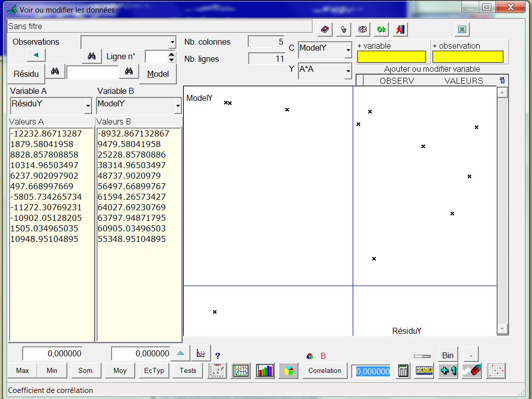Click the book icon in top toolbar
Screen dimensions: 532x399
coord(325,30)
